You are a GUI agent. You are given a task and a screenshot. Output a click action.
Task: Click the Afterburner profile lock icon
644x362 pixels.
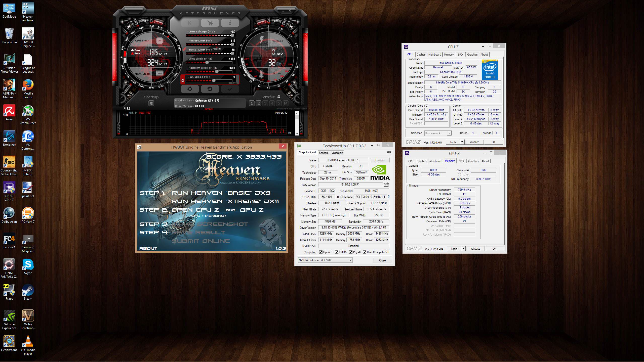point(278,97)
